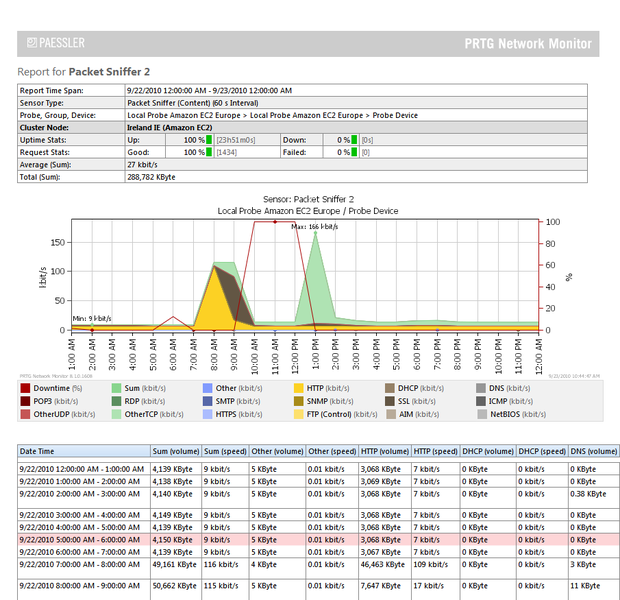This screenshot has width=620, height=600.
Task: Click the HTTPS legend swatch
Action: click(x=207, y=414)
